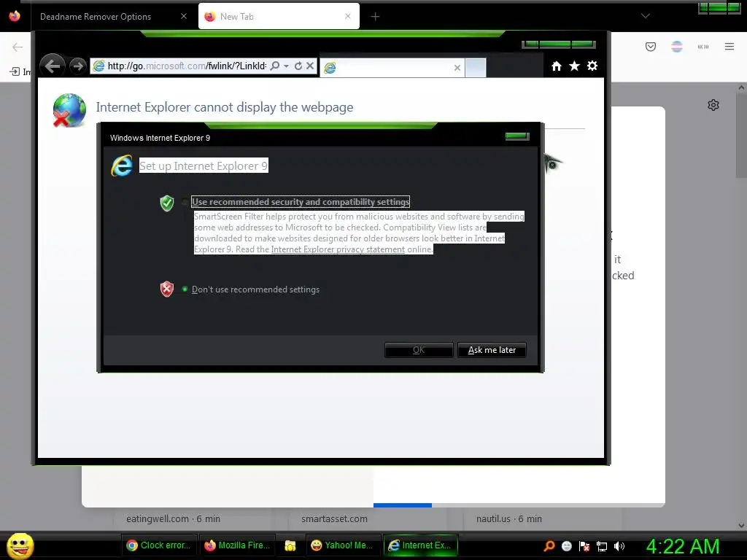
Task: Open IE Tools gear icon
Action: (x=592, y=66)
